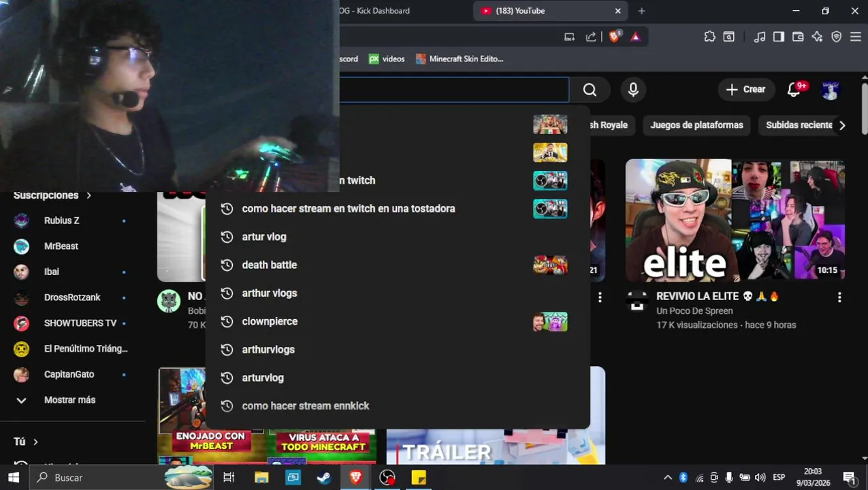Pick the 'artur vlog' search suggestion
Image resolution: width=868 pixels, height=490 pixels.
pos(398,237)
